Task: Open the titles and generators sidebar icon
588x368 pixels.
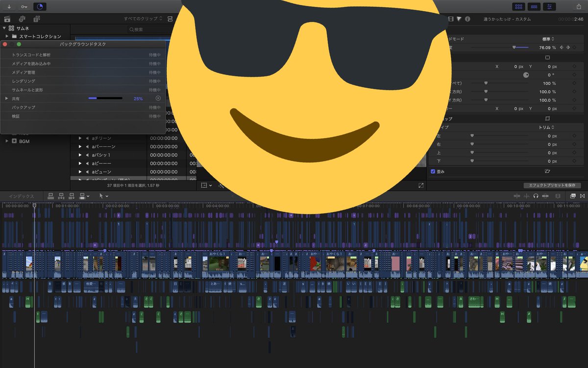Action: (37, 19)
